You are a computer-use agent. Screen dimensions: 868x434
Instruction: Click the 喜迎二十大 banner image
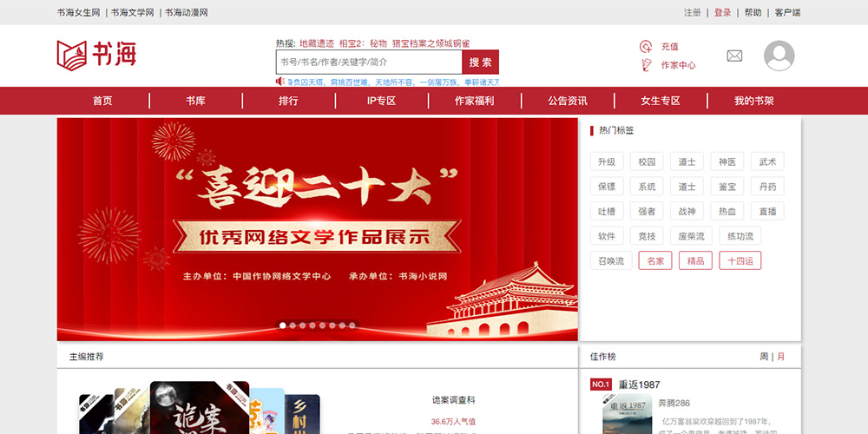(317, 229)
